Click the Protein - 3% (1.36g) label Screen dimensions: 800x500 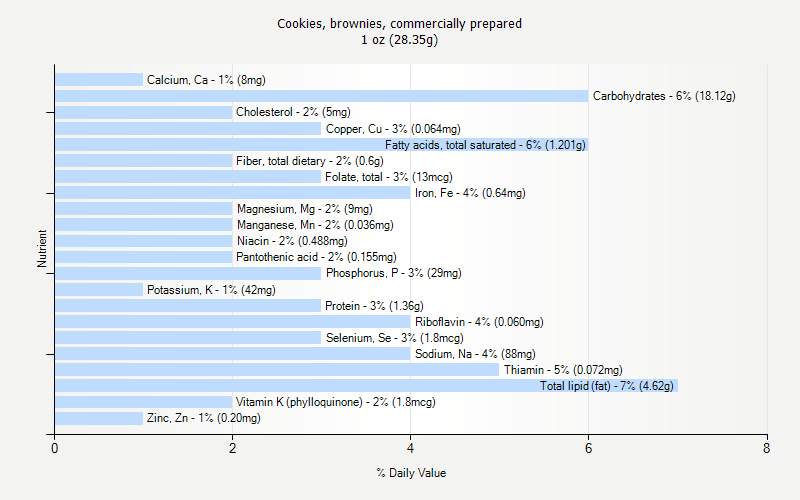point(374,306)
